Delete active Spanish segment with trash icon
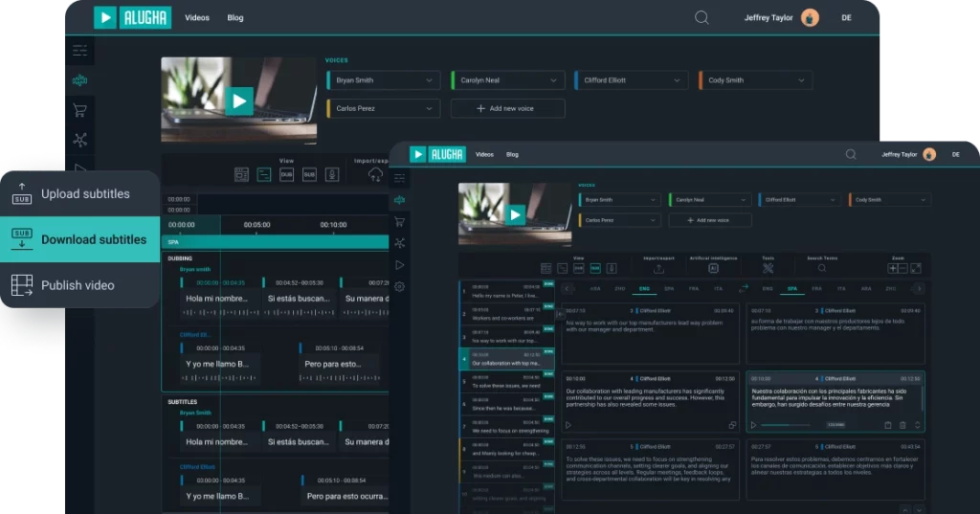This screenshot has width=980, height=514. point(902,425)
